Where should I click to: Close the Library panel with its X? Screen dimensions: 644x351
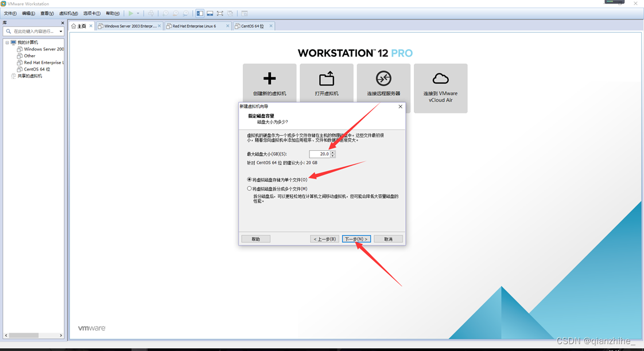tap(63, 23)
